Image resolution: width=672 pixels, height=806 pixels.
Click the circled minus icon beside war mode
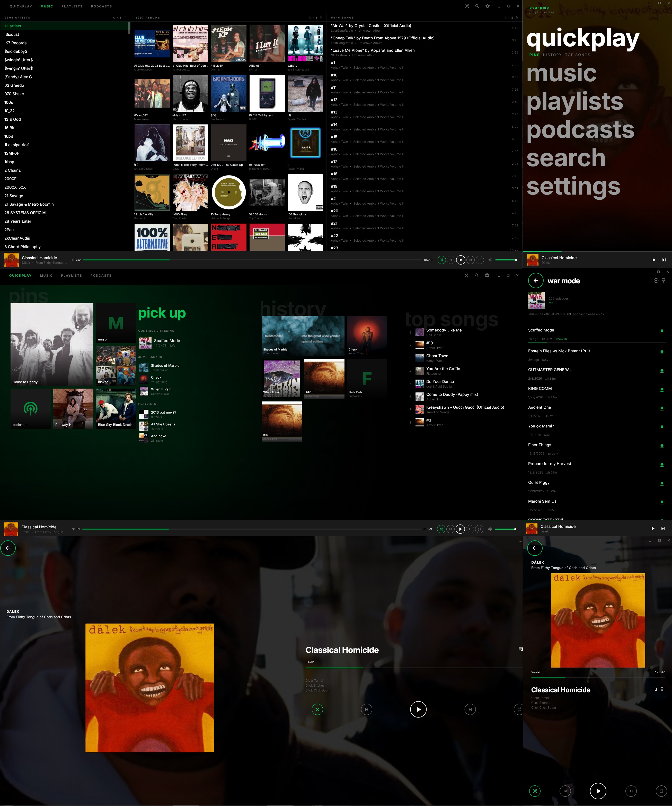click(656, 281)
